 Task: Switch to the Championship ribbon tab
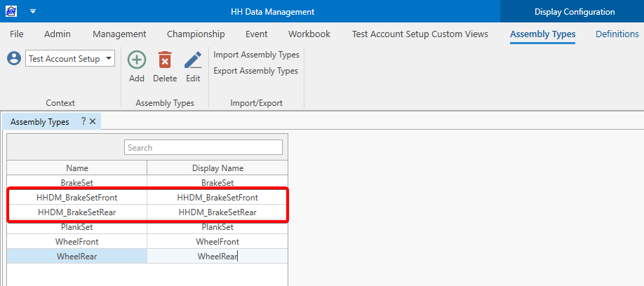pyautogui.click(x=196, y=34)
